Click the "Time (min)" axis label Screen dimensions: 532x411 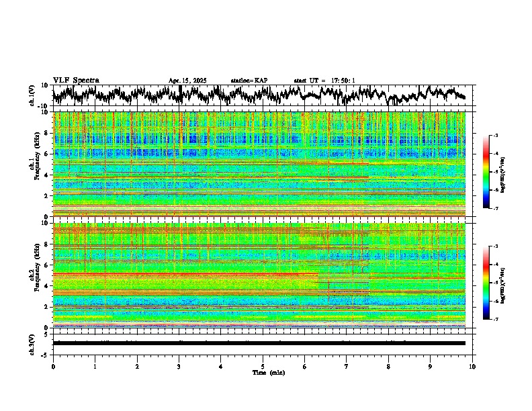click(x=269, y=373)
